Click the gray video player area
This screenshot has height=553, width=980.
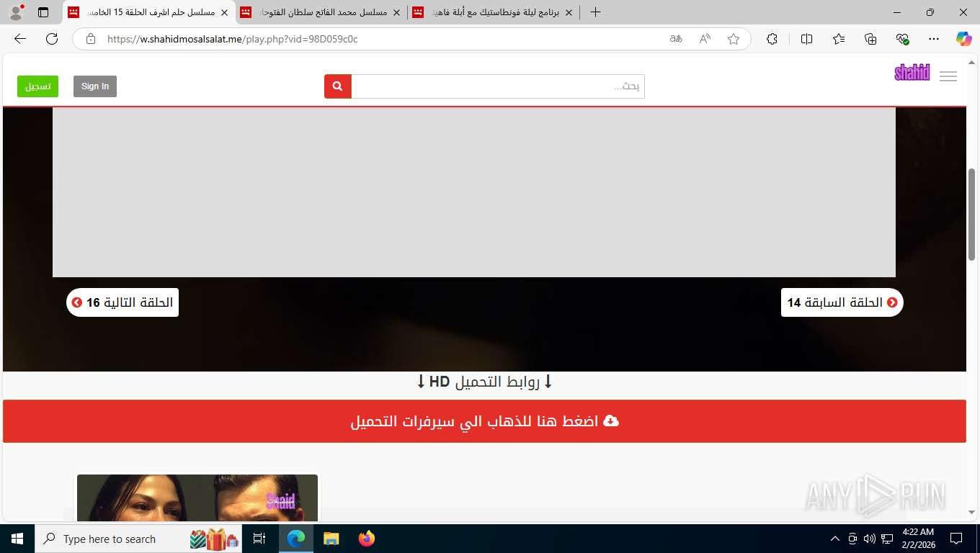[474, 192]
